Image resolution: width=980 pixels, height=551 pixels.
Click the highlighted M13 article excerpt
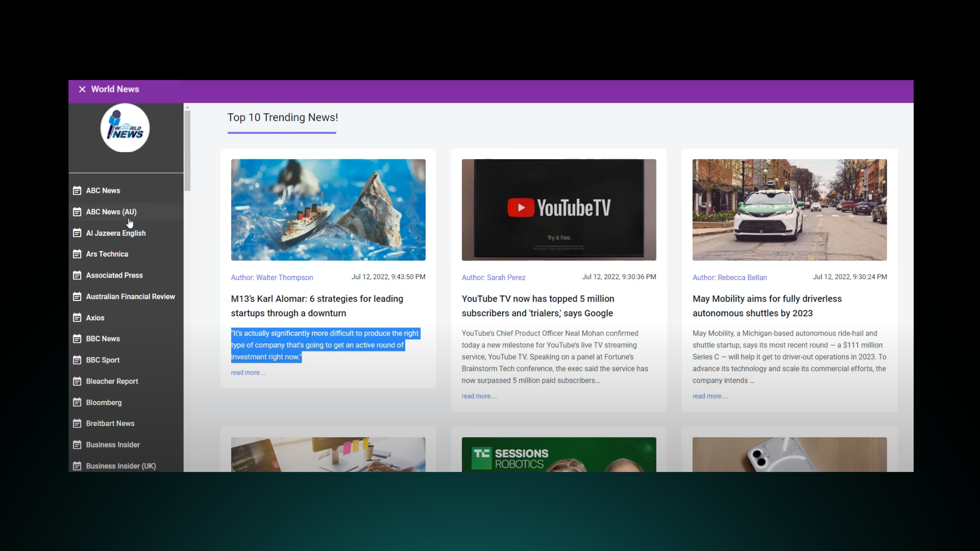(325, 345)
